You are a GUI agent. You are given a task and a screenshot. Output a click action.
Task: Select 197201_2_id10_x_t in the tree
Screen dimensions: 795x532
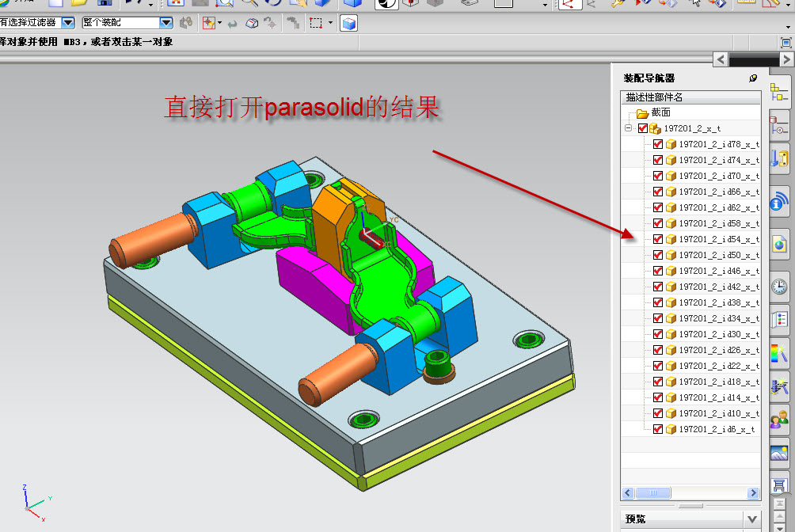click(x=719, y=413)
